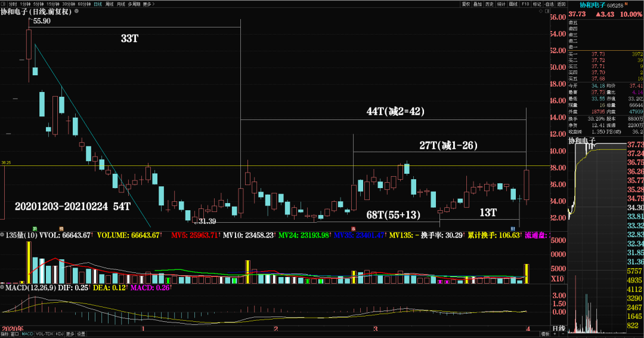Click the 10.00% change value
This screenshot has width=644, height=338.
click(x=631, y=14)
